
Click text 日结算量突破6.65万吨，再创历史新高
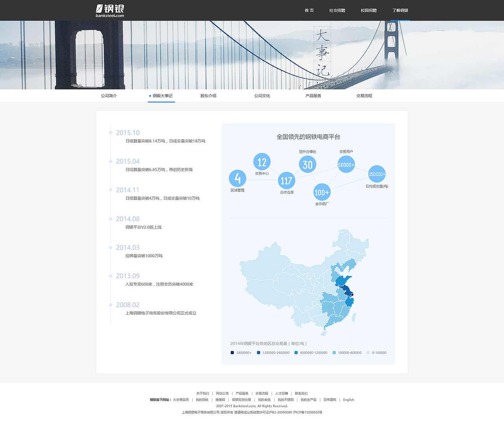point(159,170)
